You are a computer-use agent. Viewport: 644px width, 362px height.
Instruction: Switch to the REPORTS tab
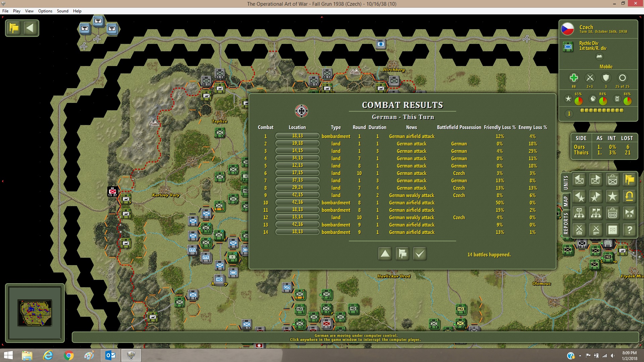click(566, 223)
